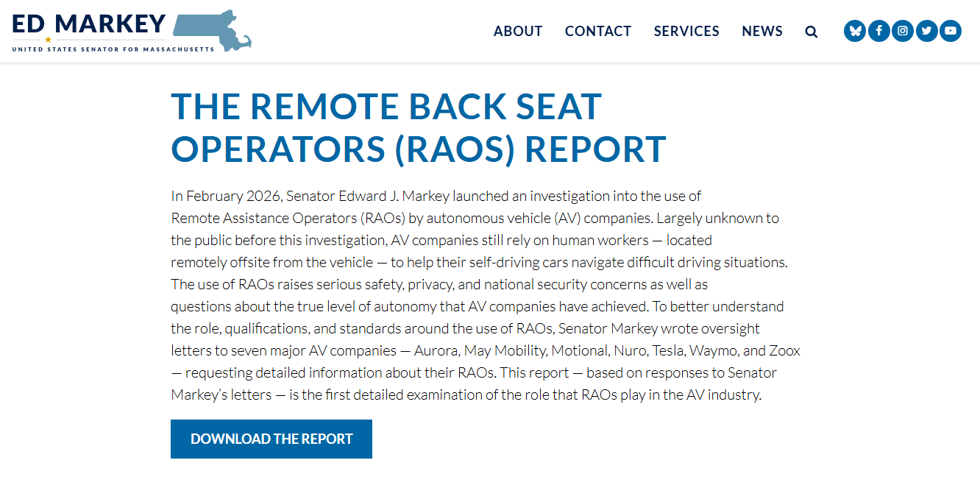980x488 pixels.
Task: Expand the Services navigation menu
Action: (686, 31)
